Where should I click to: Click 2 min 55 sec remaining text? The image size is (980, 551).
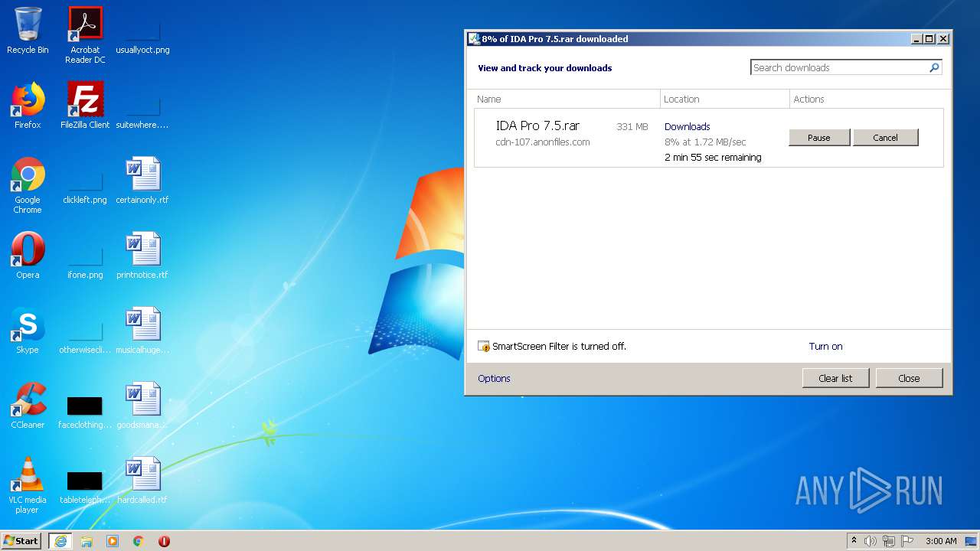(713, 158)
